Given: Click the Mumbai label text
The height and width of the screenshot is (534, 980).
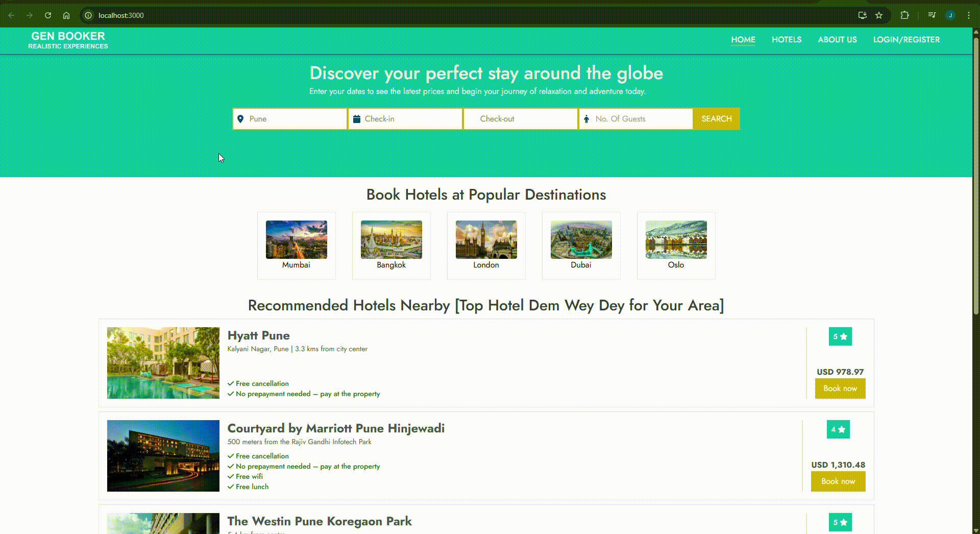Looking at the screenshot, I should click(296, 265).
